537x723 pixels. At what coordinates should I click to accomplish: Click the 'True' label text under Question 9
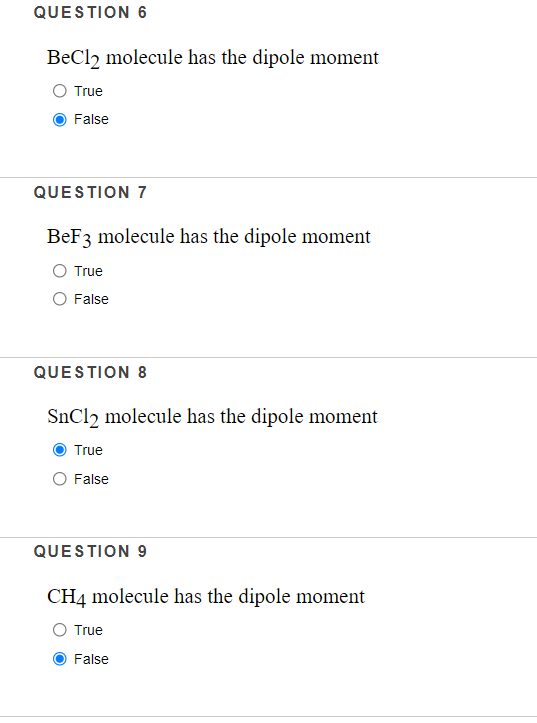tap(89, 630)
